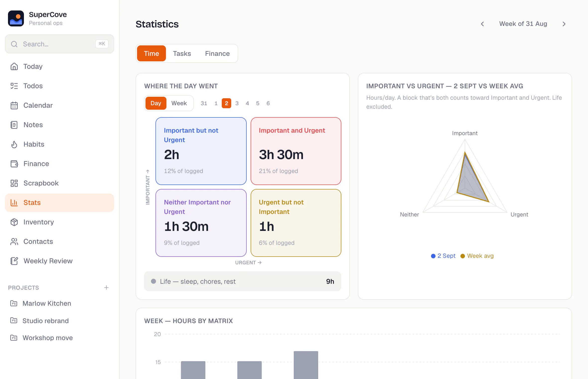Go to previous week with left chevron

click(x=482, y=24)
